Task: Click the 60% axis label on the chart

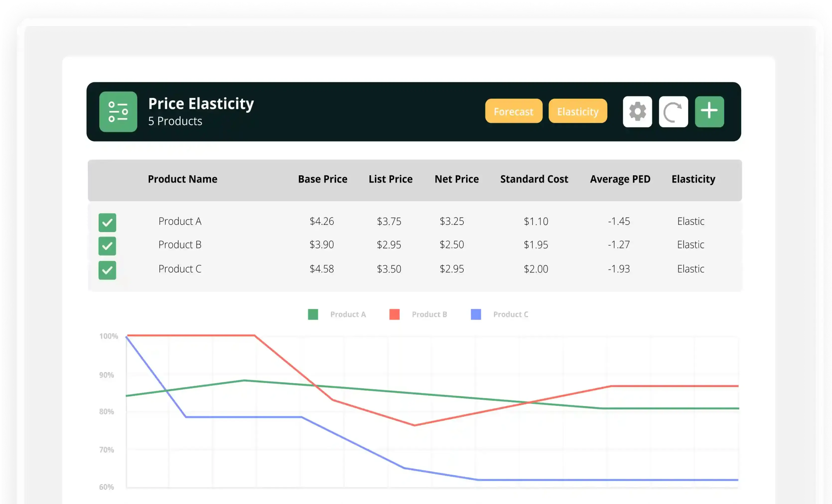Action: click(106, 487)
